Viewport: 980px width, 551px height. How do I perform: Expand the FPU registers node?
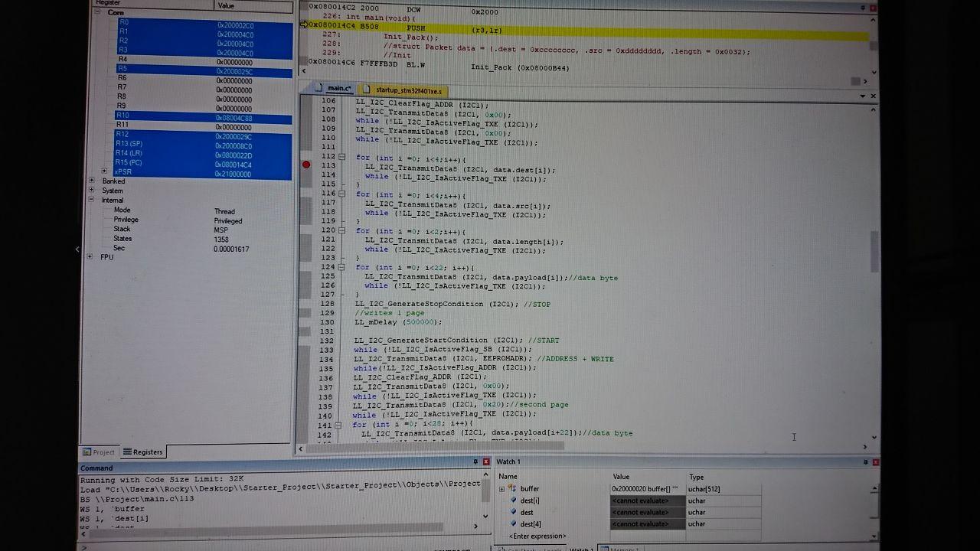(x=91, y=257)
